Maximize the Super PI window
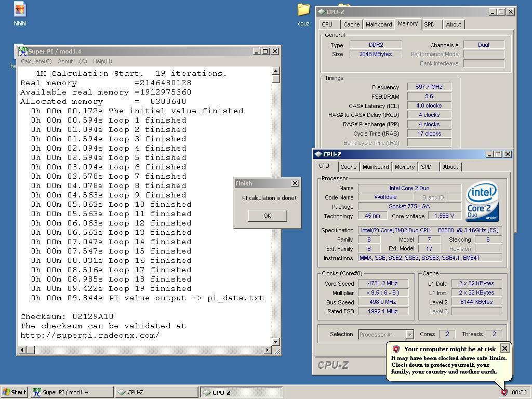 [x=265, y=51]
